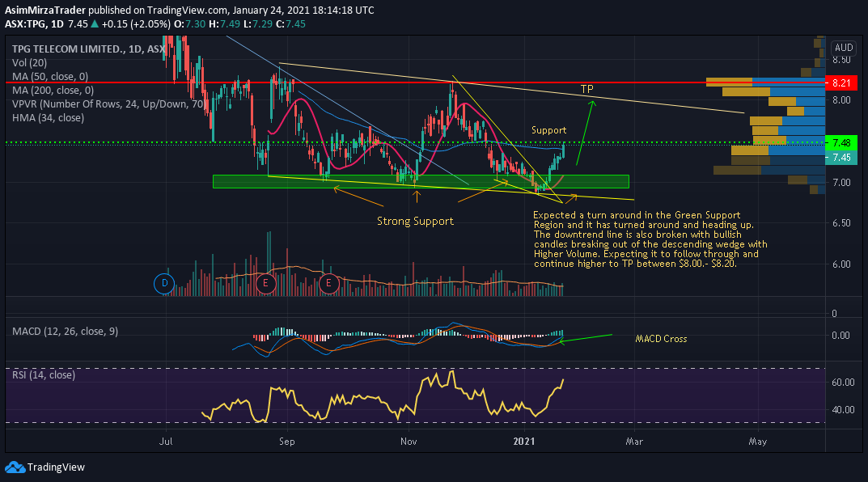Open the AsimMirzaTrader author name
Viewport: 868px width, 482px height.
pyautogui.click(x=45, y=11)
